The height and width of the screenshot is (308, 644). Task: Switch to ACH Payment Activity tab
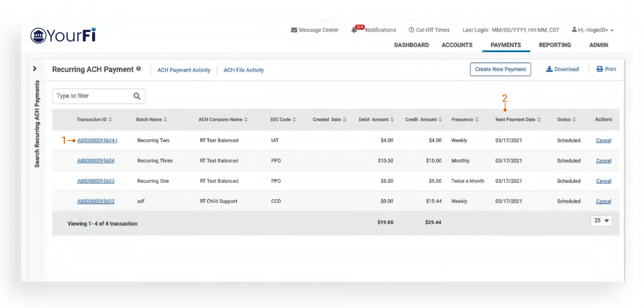[x=184, y=70]
